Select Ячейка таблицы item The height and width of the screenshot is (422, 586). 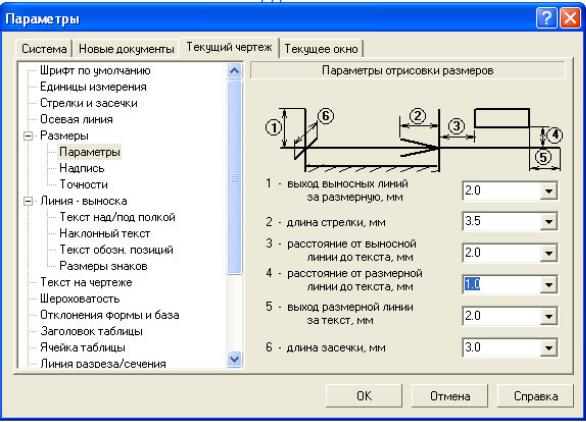coord(83,348)
